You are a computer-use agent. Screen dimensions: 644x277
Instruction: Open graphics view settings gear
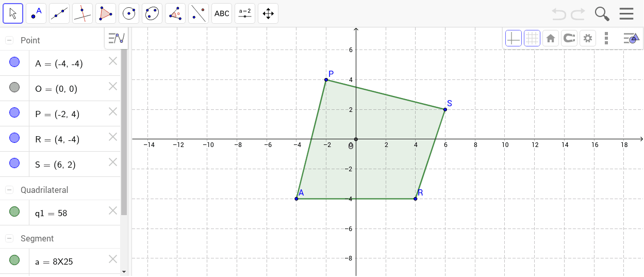588,38
